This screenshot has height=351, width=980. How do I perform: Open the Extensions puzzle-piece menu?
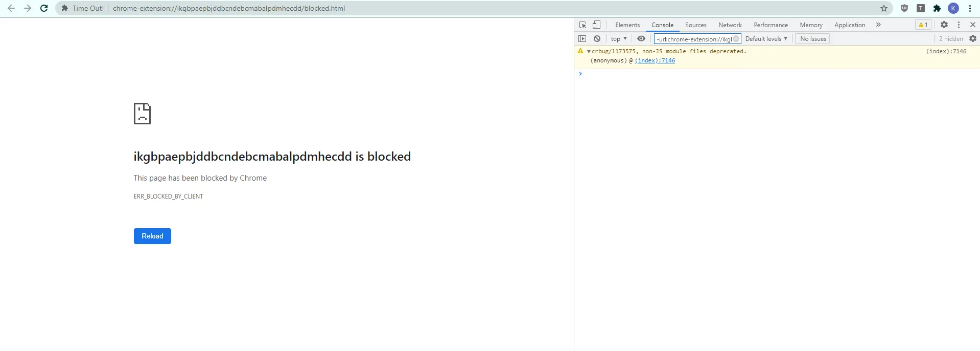pos(937,8)
